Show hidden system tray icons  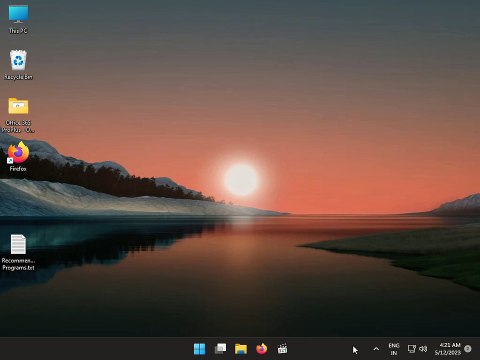(376, 349)
